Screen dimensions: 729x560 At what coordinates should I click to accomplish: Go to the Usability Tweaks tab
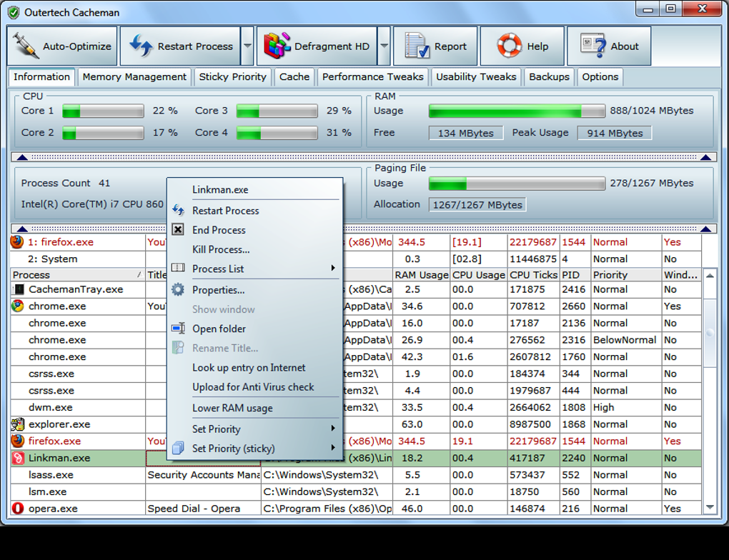pyautogui.click(x=476, y=77)
